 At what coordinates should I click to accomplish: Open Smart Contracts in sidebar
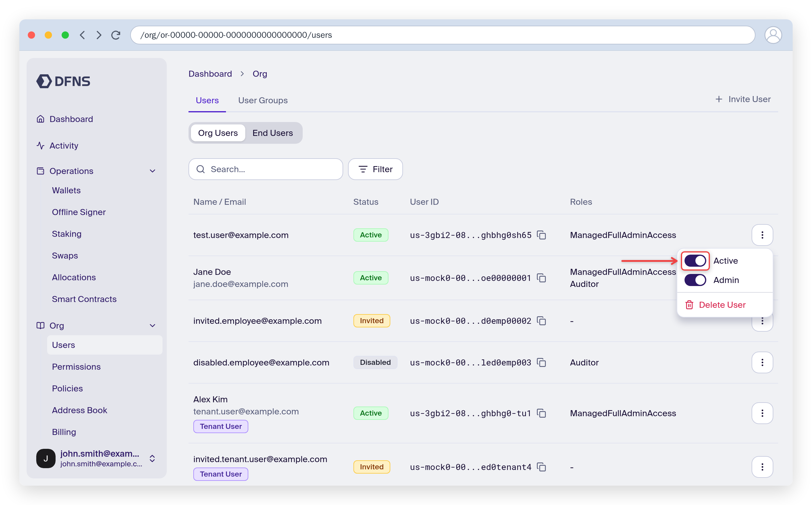(84, 299)
